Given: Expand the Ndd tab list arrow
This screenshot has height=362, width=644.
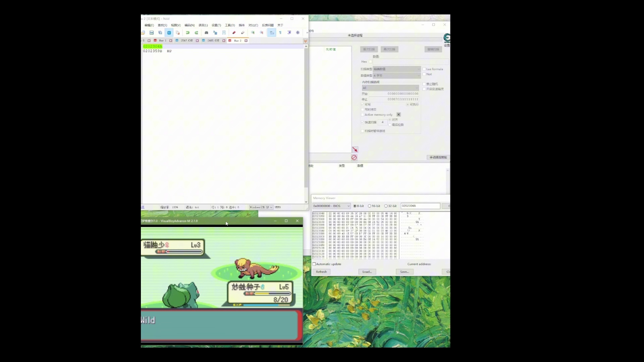Looking at the screenshot, I should pyautogui.click(x=305, y=41).
